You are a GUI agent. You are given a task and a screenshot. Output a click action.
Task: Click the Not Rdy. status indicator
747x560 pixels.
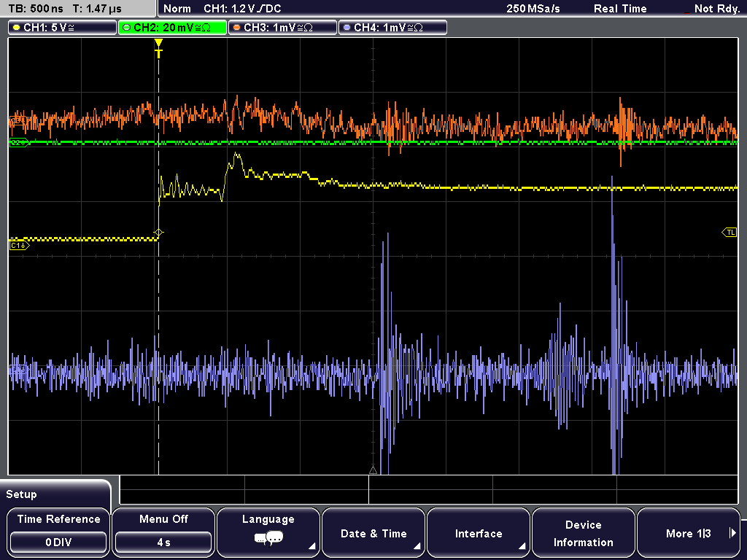(x=716, y=9)
